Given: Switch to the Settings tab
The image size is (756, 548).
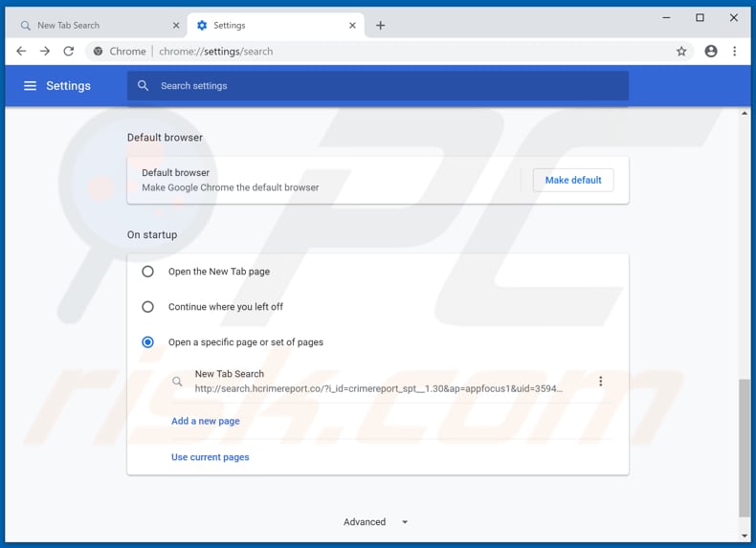Looking at the screenshot, I should point(276,26).
